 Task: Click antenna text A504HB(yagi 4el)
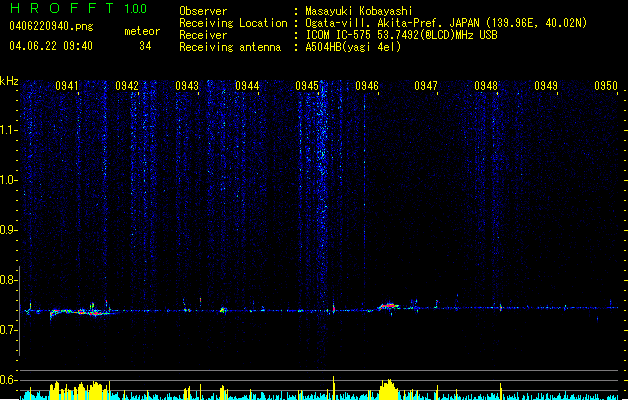click(353, 47)
